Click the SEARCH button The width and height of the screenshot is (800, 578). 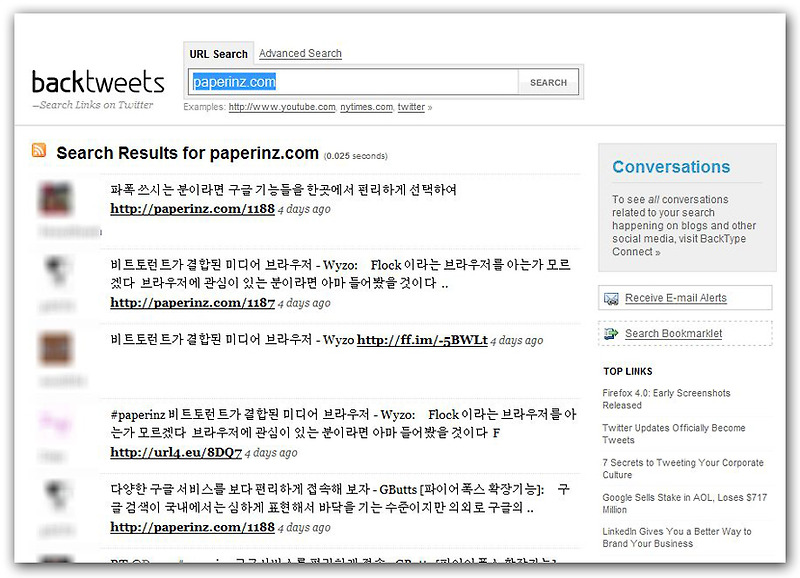point(548,83)
